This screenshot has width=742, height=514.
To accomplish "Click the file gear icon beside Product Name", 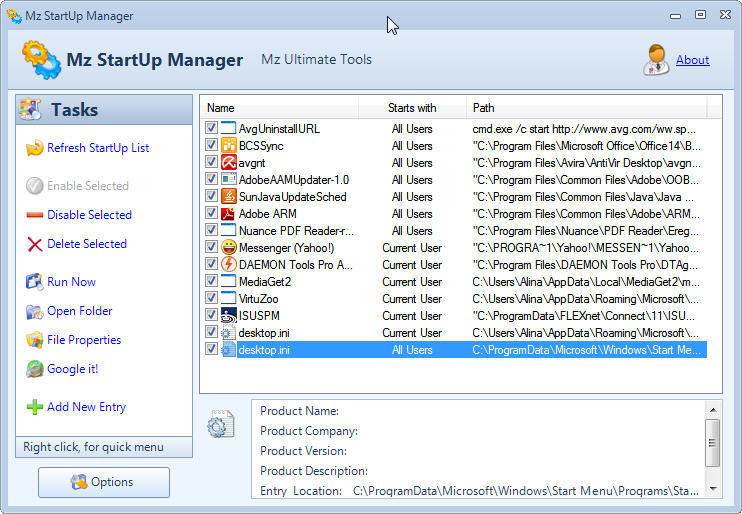I will click(x=221, y=424).
